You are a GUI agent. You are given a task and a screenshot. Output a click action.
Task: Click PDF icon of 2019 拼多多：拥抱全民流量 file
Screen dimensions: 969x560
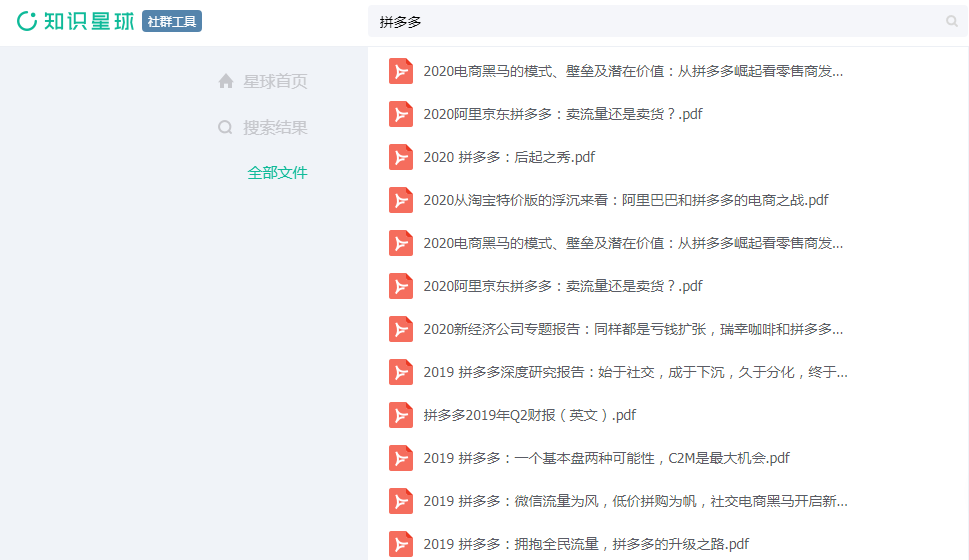pos(400,544)
